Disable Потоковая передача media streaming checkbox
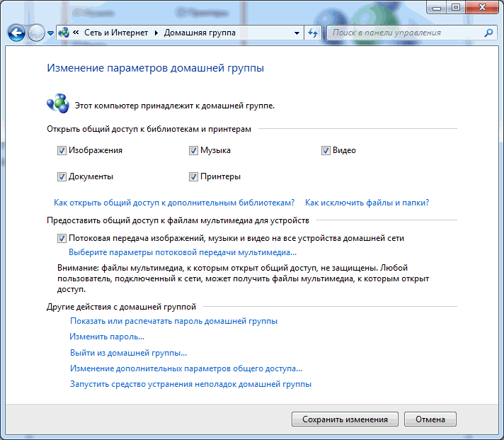This screenshot has height=440, width=504. (62, 238)
